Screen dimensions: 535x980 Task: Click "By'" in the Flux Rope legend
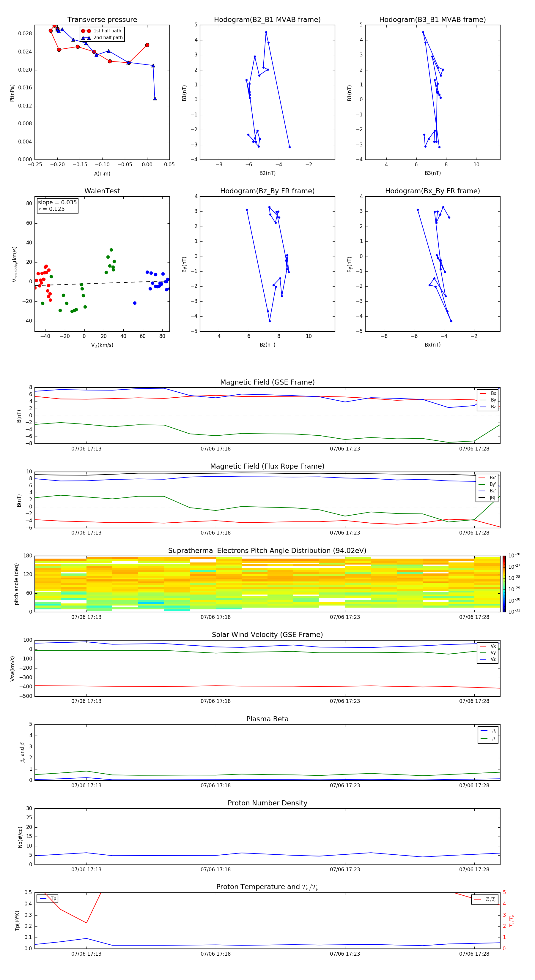click(487, 485)
